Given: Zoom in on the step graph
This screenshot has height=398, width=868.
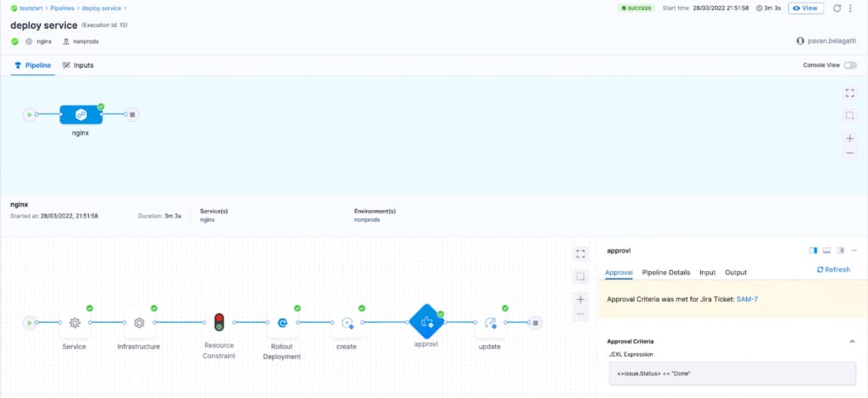Looking at the screenshot, I should click(580, 300).
